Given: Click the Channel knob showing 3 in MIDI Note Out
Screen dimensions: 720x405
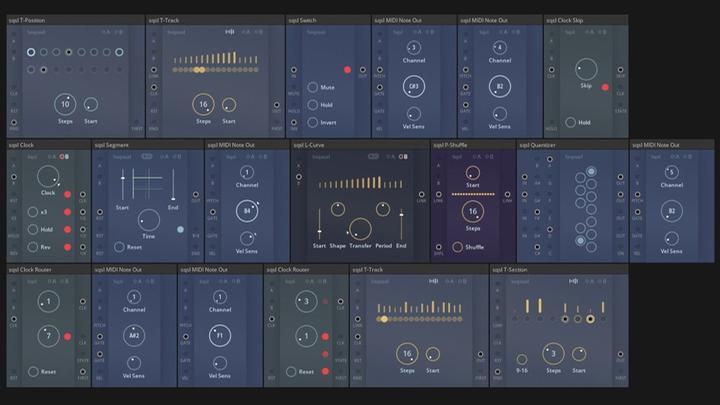Looking at the screenshot, I should [x=414, y=47].
